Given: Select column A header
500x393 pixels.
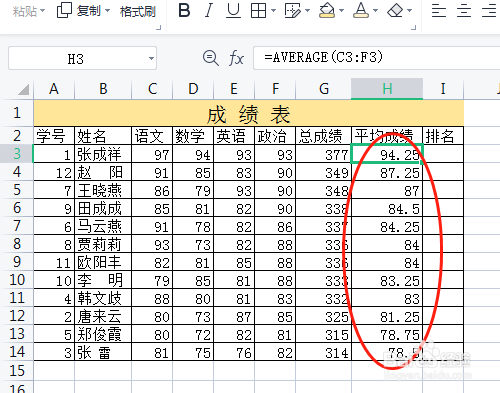Looking at the screenshot, I should [x=54, y=89].
